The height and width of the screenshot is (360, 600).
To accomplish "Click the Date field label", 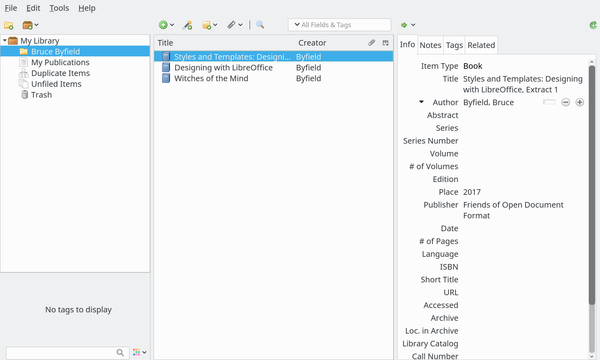I will [x=449, y=228].
